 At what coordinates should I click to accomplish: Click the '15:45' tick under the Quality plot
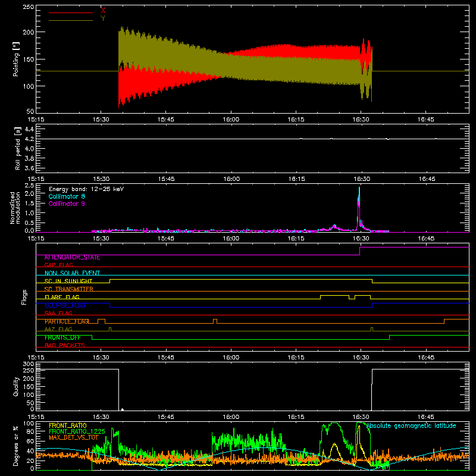[x=166, y=417]
